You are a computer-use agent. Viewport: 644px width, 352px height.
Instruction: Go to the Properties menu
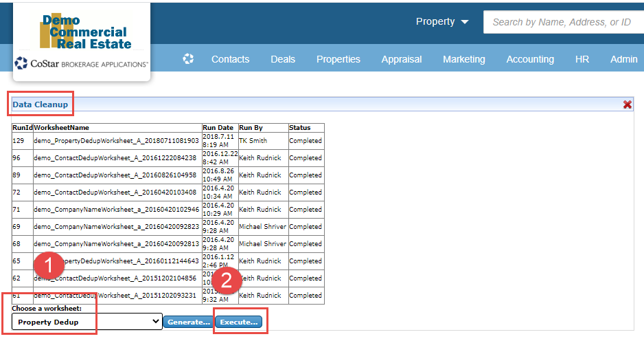(338, 59)
